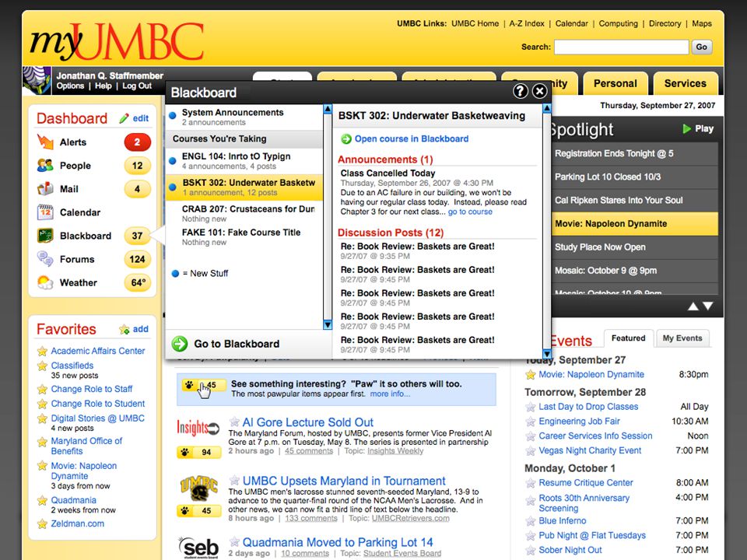Click the paw 94 badge for Al Gore story
The width and height of the screenshot is (747, 560).
[199, 452]
